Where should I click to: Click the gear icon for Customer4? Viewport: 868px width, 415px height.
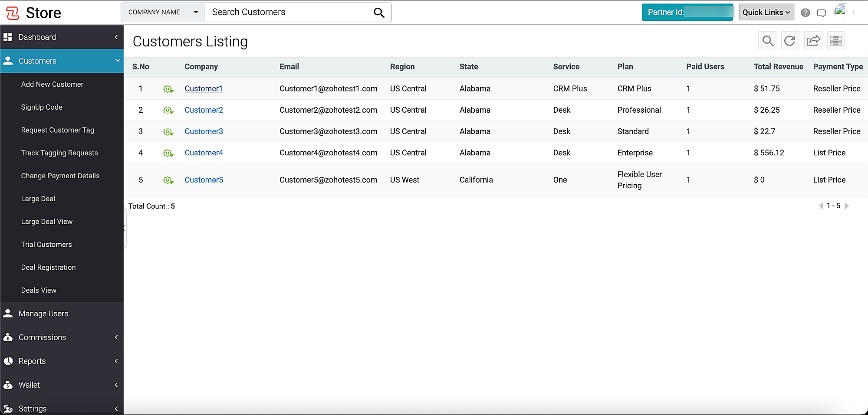point(168,153)
